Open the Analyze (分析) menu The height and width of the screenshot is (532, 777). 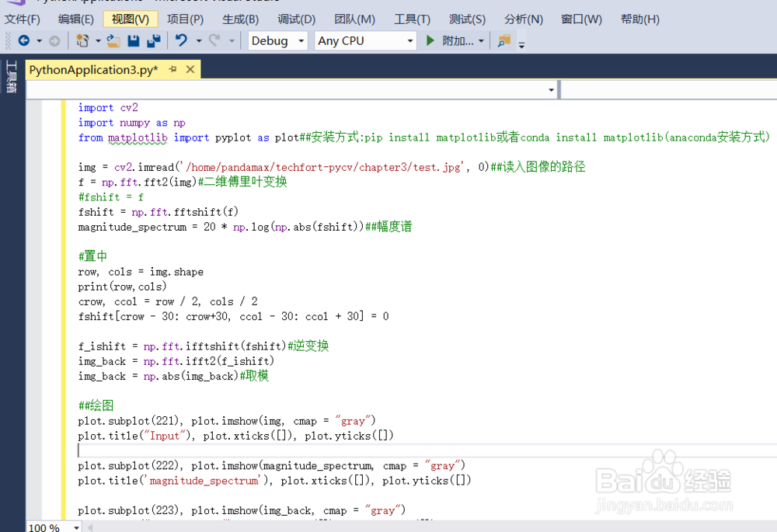(x=523, y=19)
